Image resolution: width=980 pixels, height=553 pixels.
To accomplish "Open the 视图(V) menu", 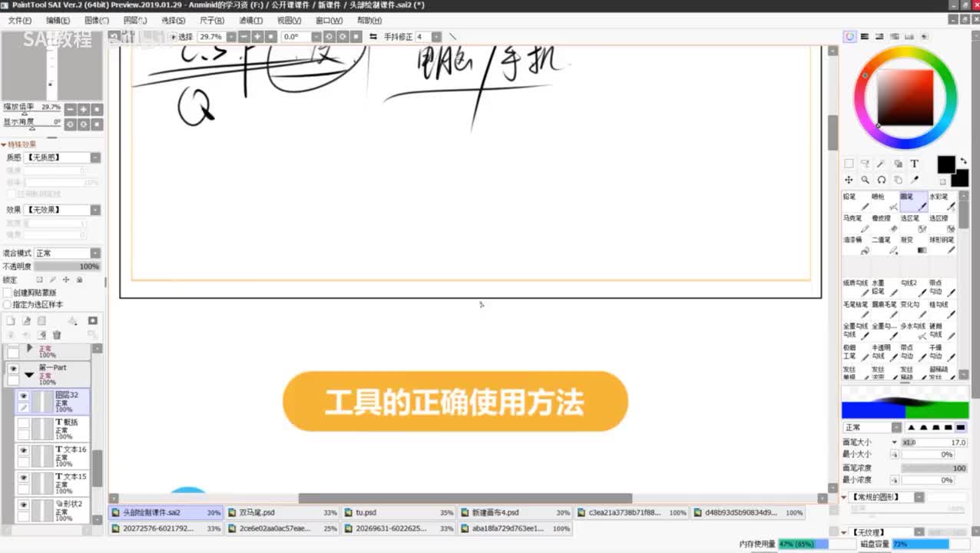I will [x=289, y=20].
